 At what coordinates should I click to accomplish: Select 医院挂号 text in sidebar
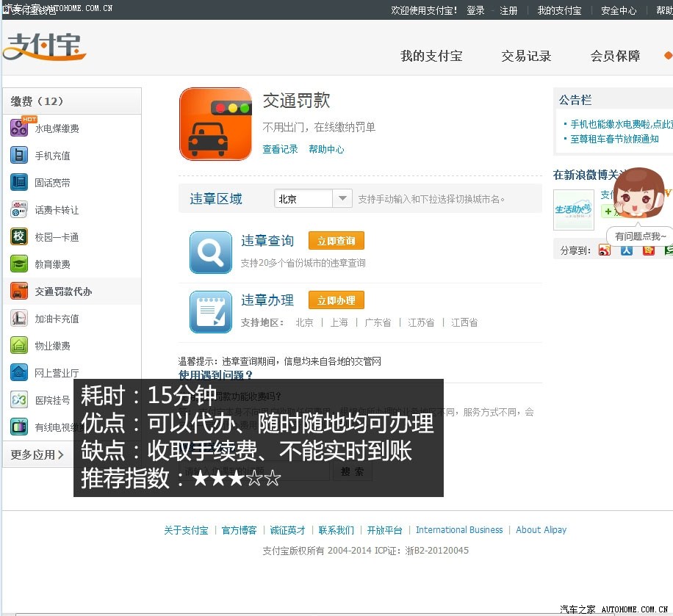[52, 400]
